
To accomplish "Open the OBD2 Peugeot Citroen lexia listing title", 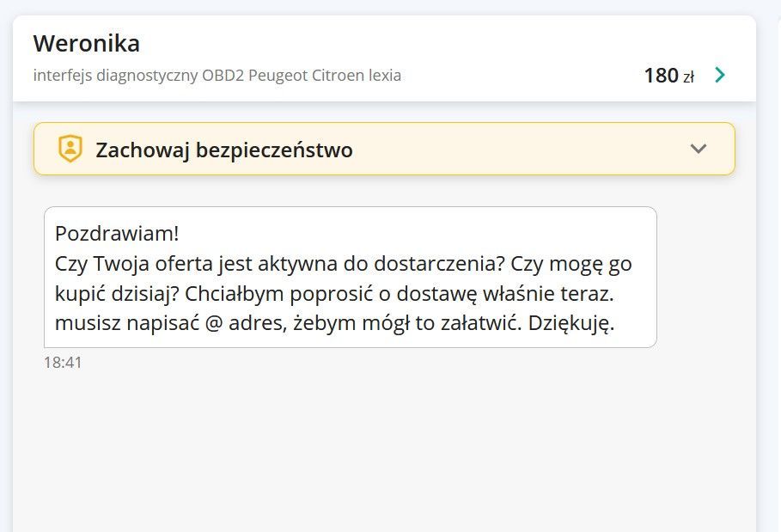I will (x=217, y=76).
